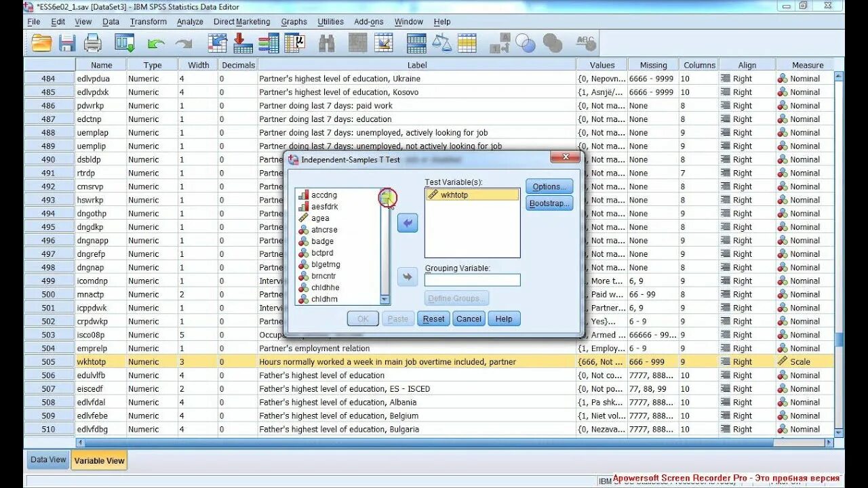Viewport: 868px width, 488px height.
Task: Click the Measure cell showing Scale for wkhtotp
Action: click(x=804, y=362)
